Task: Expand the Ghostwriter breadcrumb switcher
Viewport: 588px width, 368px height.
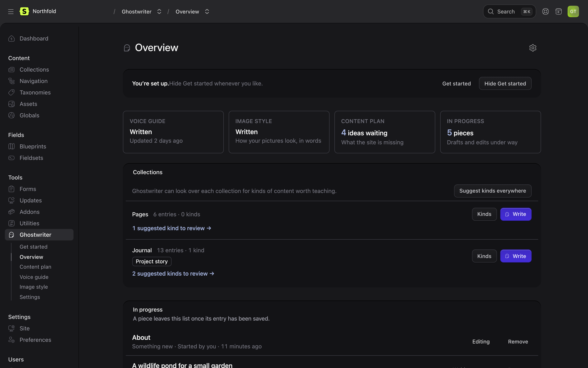Action: point(159,12)
